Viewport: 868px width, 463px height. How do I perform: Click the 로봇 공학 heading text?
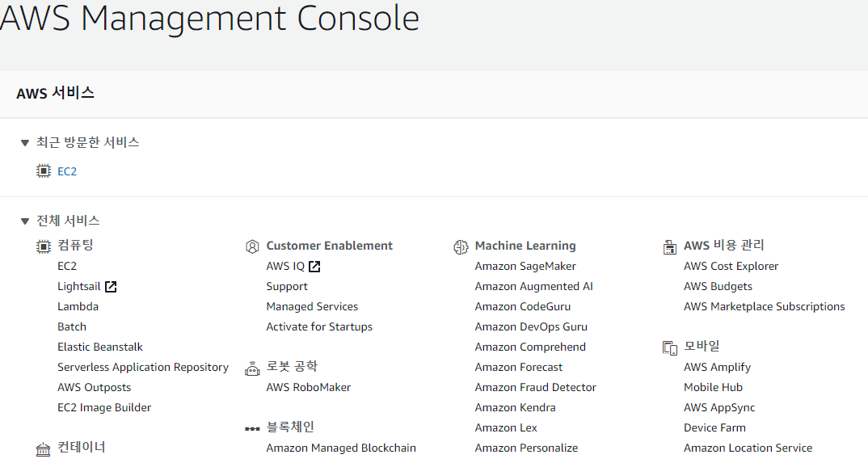tap(292, 367)
